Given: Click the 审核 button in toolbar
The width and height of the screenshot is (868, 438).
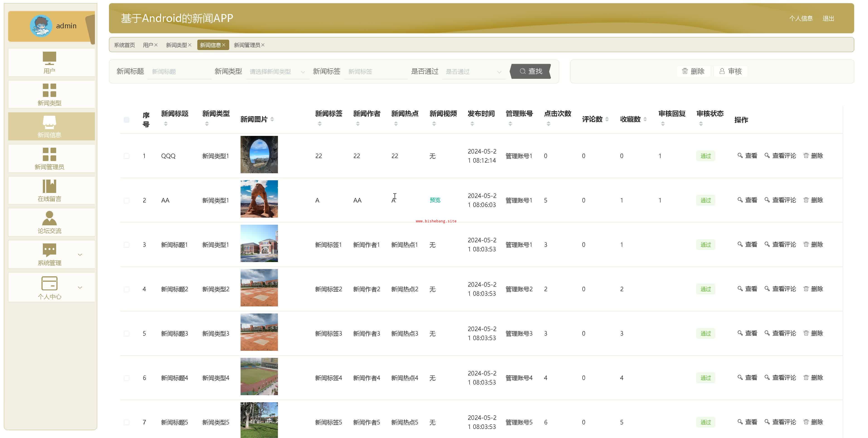Looking at the screenshot, I should [731, 71].
